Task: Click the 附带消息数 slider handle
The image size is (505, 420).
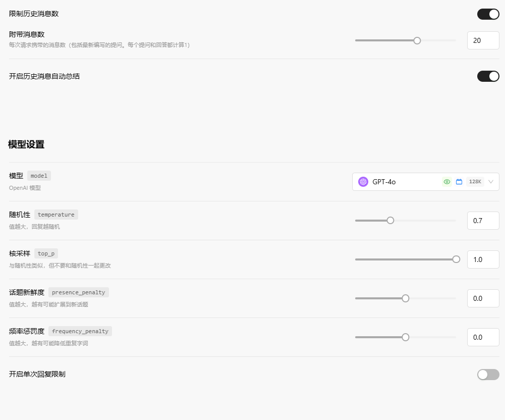Action: (x=417, y=40)
